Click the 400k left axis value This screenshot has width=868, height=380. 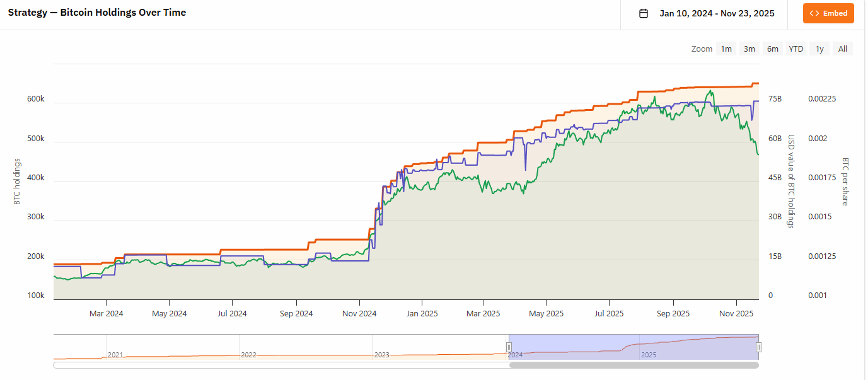point(36,178)
